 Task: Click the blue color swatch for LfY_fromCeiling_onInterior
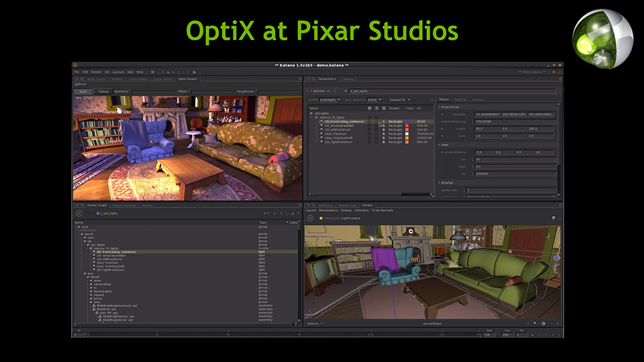[x=408, y=121]
